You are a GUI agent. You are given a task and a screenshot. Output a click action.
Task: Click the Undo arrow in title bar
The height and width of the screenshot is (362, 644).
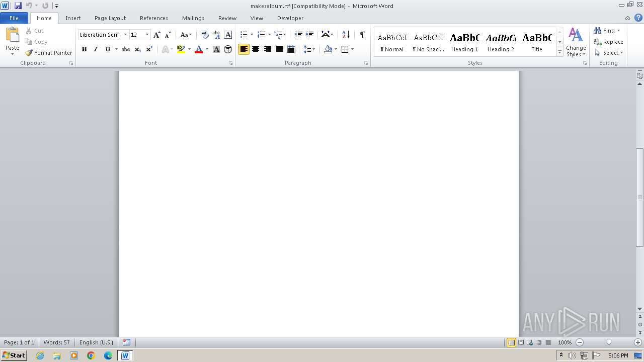(x=29, y=6)
